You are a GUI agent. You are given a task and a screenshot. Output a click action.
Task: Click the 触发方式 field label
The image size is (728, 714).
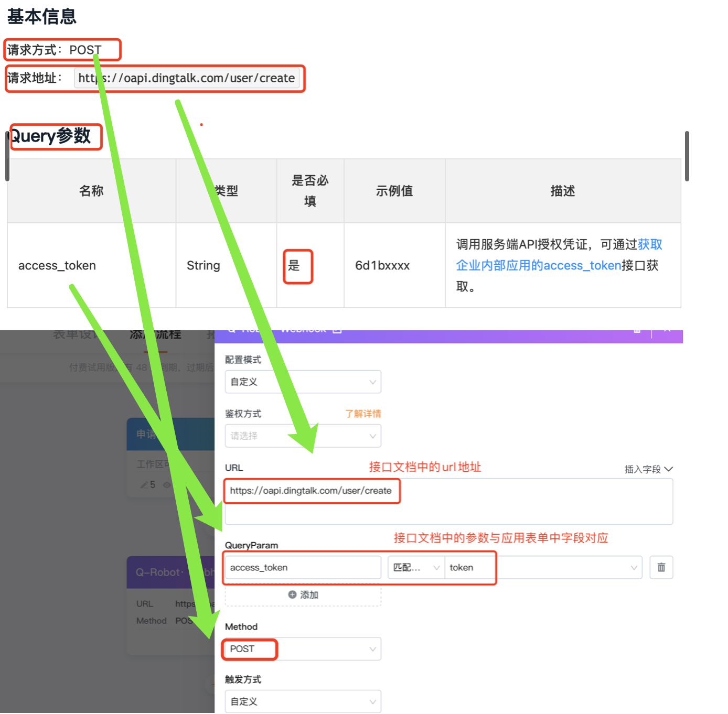pos(243,679)
